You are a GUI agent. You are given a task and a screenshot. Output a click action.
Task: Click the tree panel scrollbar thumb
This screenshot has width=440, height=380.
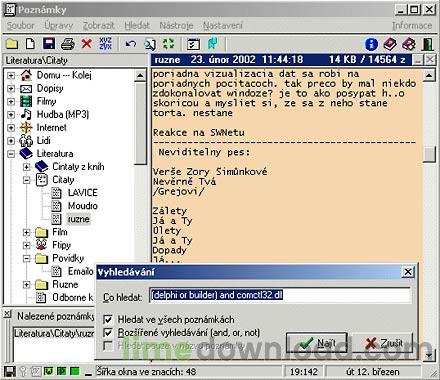[140, 123]
